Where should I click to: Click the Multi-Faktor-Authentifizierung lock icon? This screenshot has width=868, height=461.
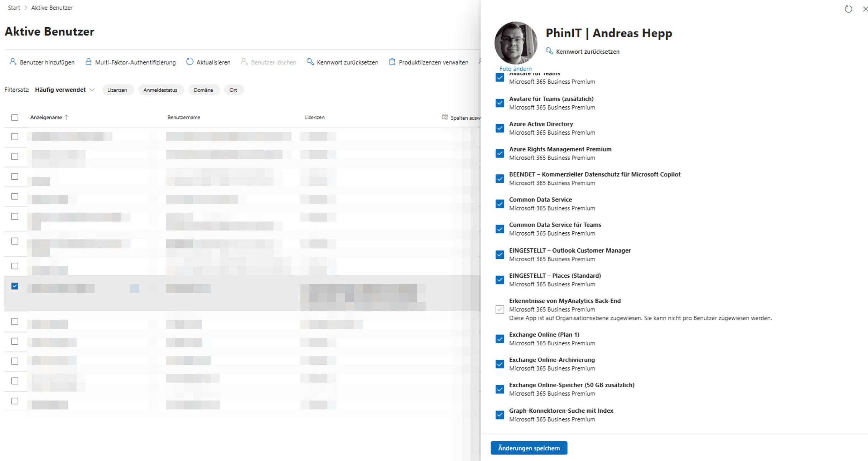(x=88, y=62)
